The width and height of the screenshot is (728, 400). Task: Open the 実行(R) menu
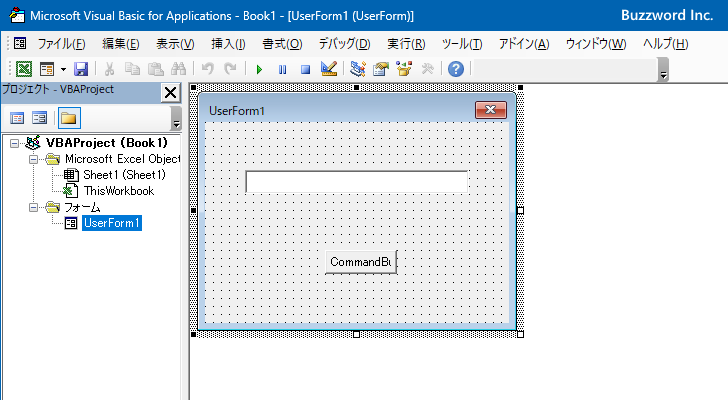tap(406, 44)
